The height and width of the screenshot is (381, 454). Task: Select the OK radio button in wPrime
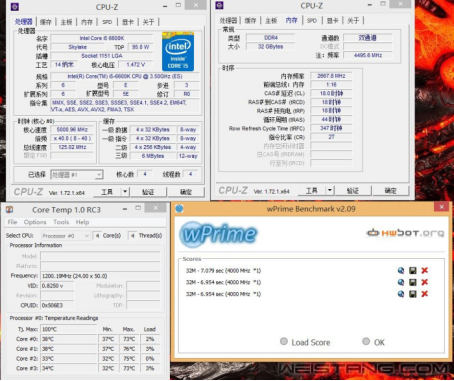[366, 341]
